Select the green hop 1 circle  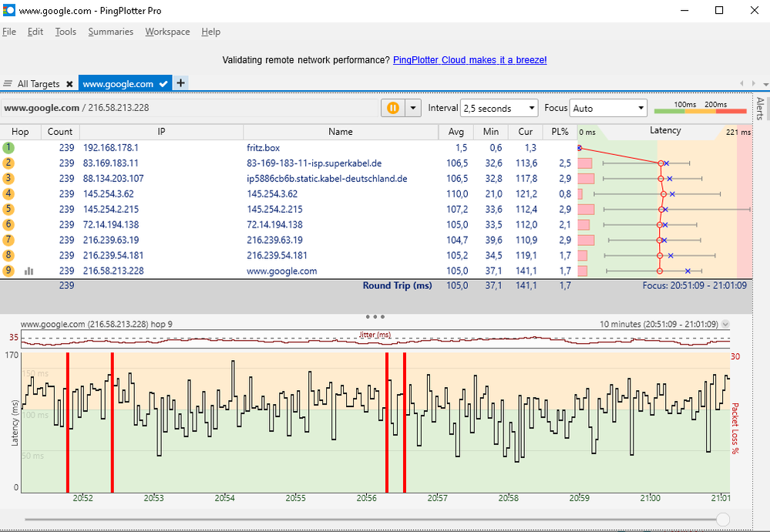click(8, 147)
